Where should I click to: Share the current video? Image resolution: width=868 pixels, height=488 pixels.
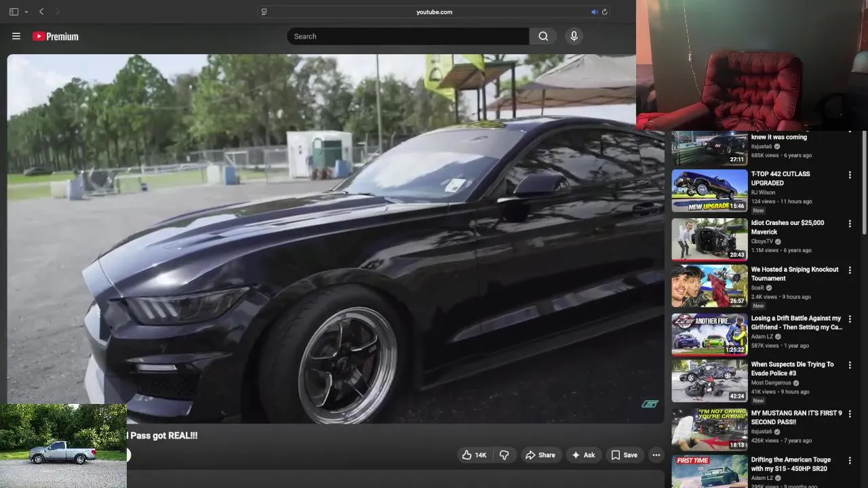(x=540, y=455)
